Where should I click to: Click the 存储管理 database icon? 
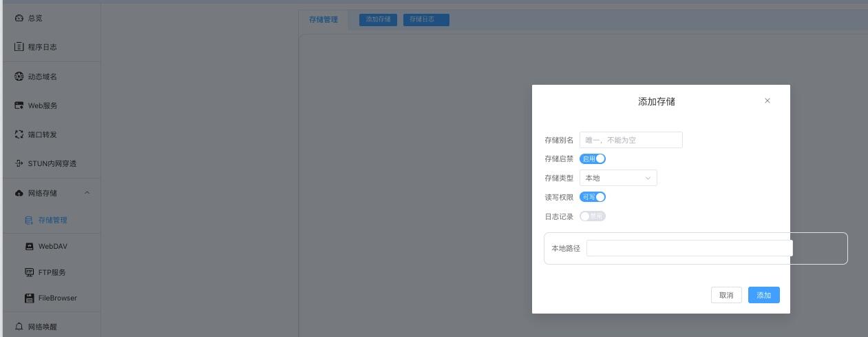coord(29,220)
